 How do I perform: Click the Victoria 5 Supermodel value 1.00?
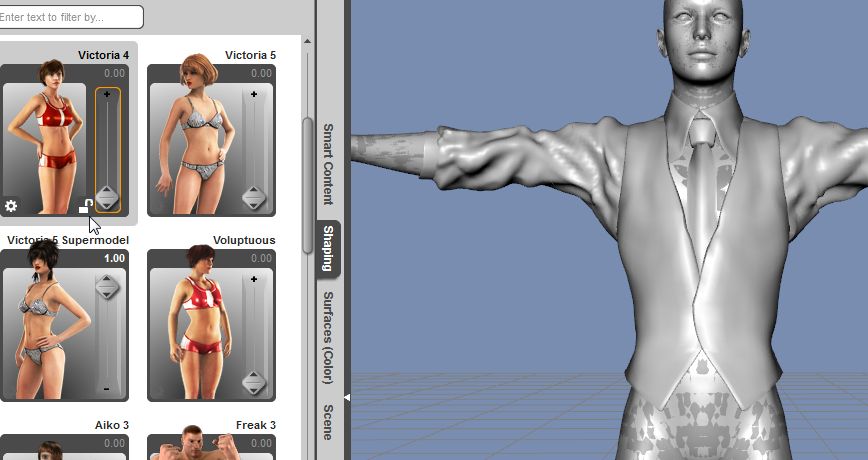(115, 258)
